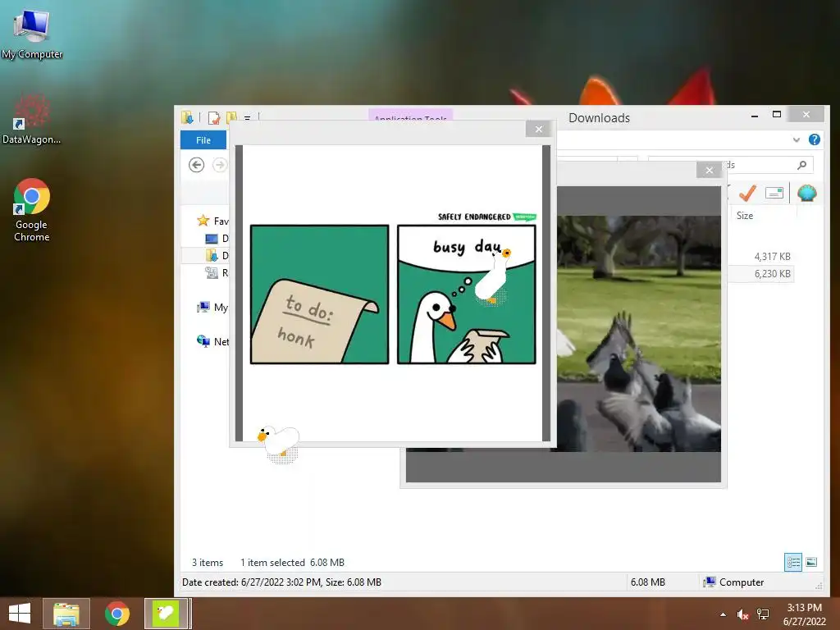840x630 pixels.
Task: Click the 'to do: honk' comic panel
Action: (x=319, y=294)
